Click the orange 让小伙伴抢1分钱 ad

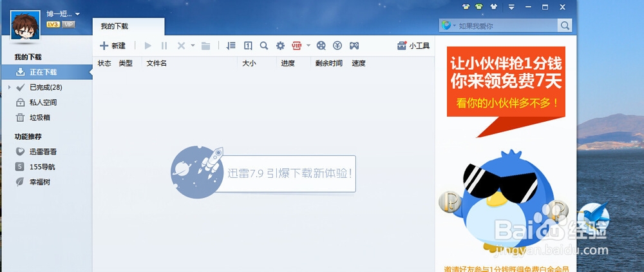pyautogui.click(x=506, y=81)
